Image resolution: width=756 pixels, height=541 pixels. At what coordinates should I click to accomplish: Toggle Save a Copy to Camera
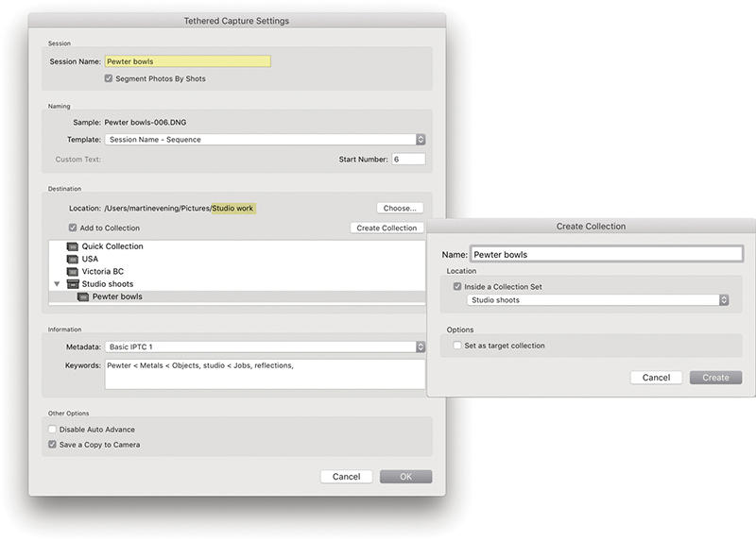tap(53, 444)
